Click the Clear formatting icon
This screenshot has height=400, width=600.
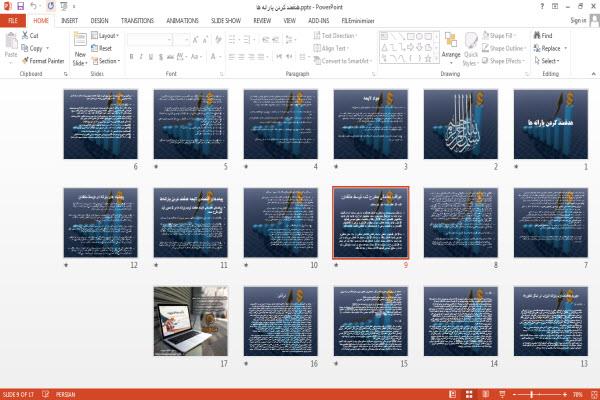click(x=218, y=39)
